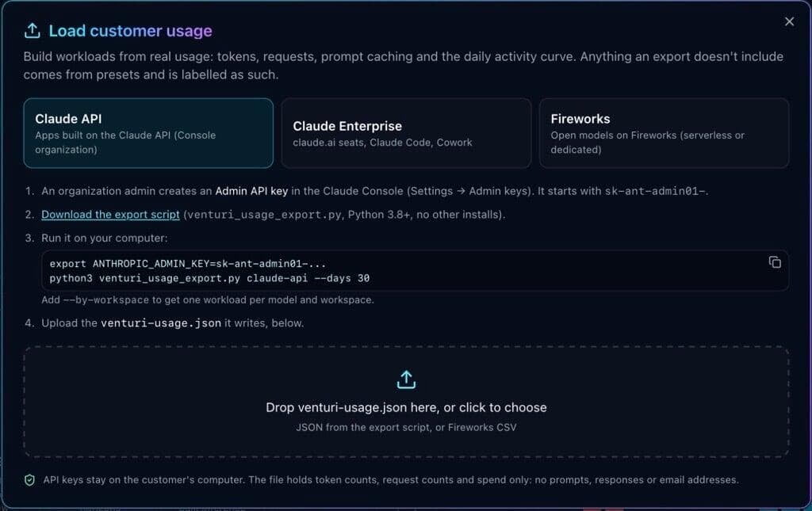This screenshot has width=812, height=511.
Task: Click the upload icon beside the dialog title
Action: click(x=32, y=31)
